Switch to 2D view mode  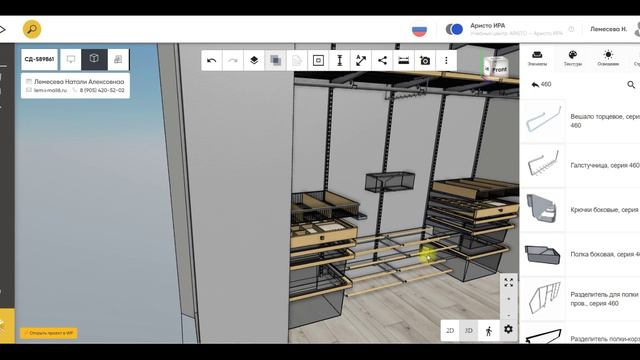tap(450, 331)
